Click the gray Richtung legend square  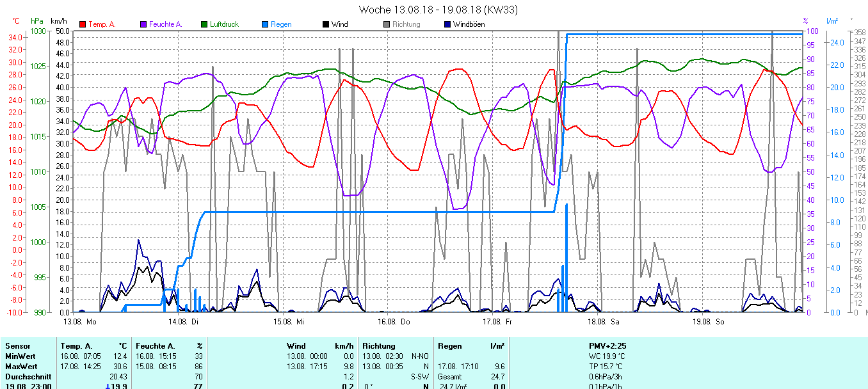(x=387, y=24)
